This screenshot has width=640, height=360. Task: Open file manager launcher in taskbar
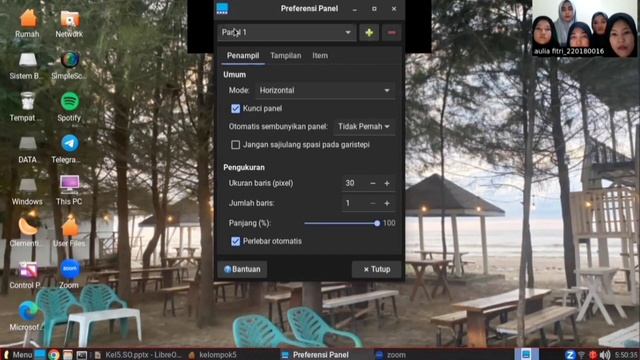click(x=68, y=355)
